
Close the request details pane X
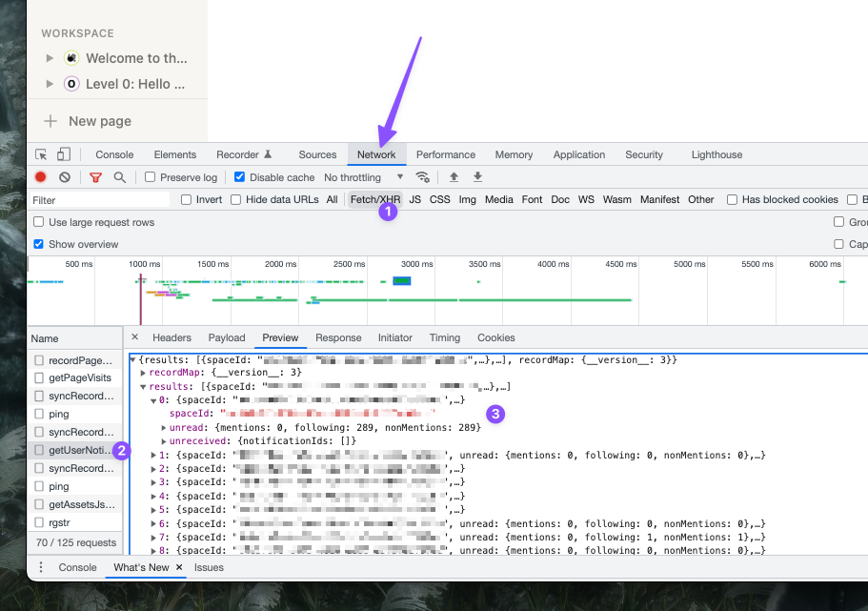134,336
